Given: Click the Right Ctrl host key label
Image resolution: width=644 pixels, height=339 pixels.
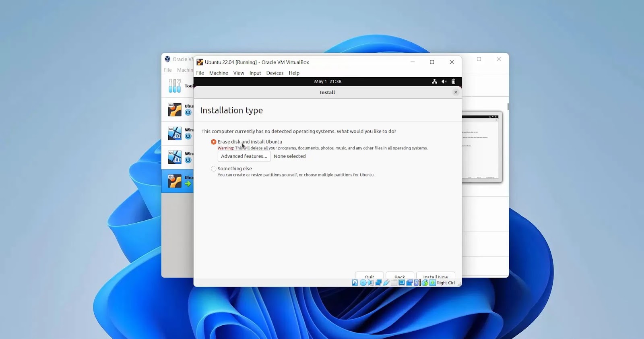Looking at the screenshot, I should (446, 283).
